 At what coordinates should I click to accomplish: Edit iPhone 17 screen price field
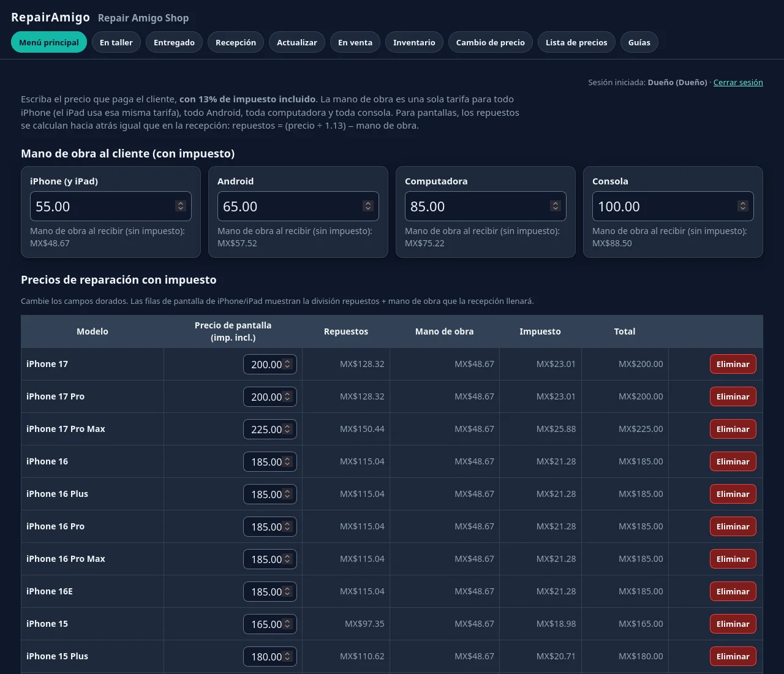click(270, 364)
